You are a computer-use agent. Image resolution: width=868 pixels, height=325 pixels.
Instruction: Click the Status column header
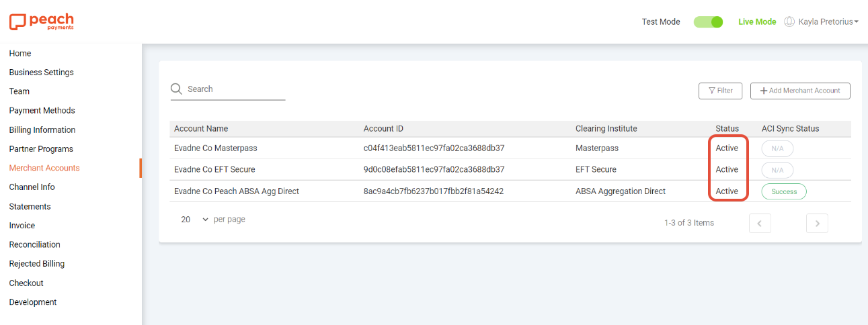coord(727,128)
